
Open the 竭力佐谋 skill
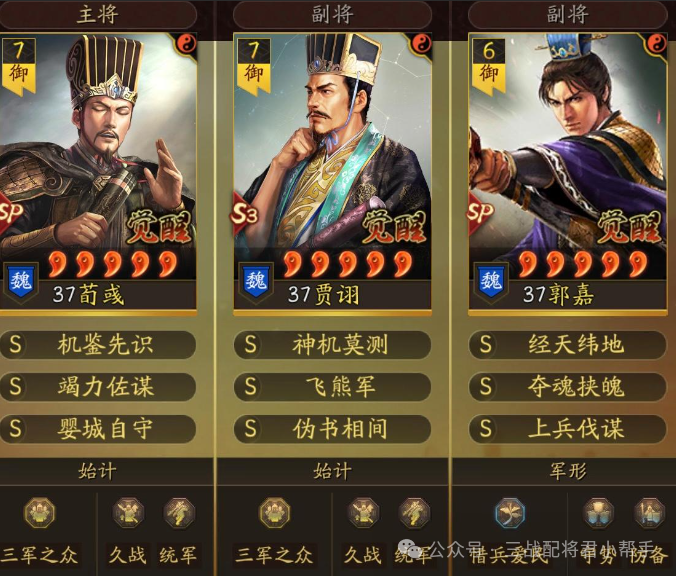pos(98,386)
